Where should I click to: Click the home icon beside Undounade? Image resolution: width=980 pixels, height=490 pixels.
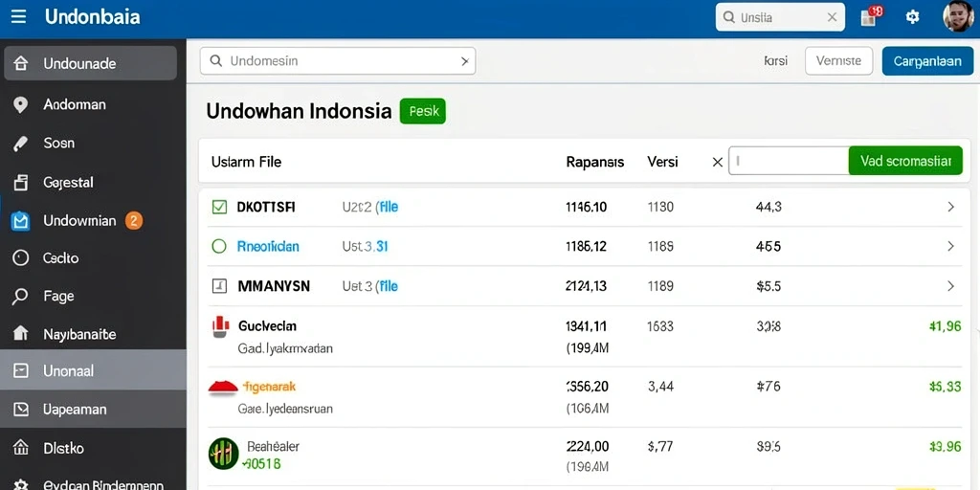point(21,64)
